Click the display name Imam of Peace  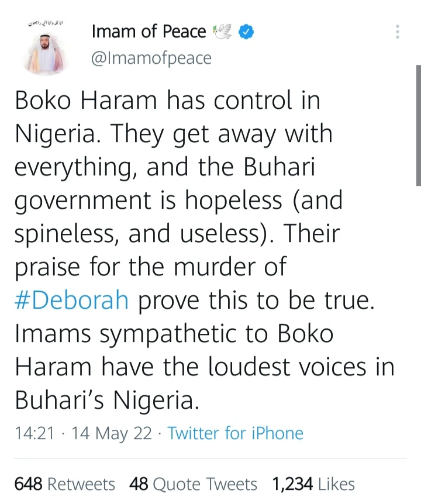(x=149, y=32)
